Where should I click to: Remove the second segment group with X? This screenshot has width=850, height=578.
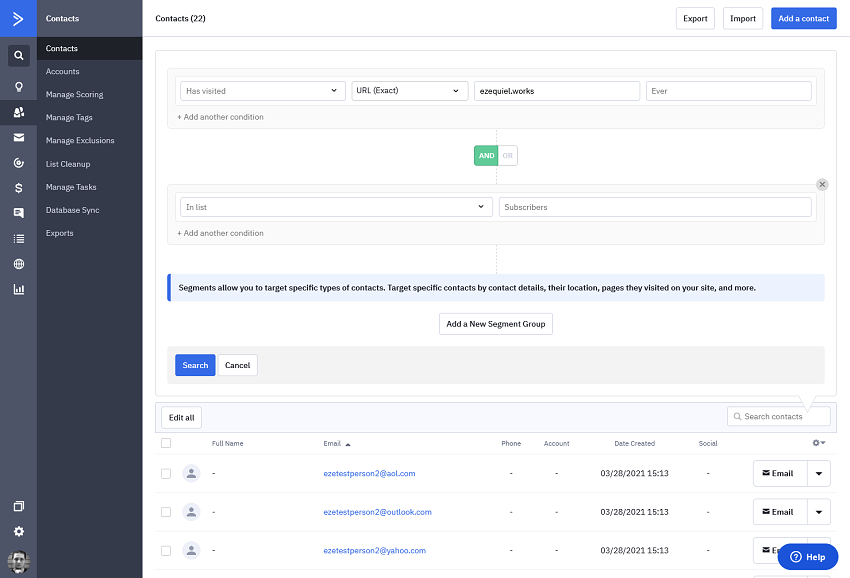click(822, 184)
